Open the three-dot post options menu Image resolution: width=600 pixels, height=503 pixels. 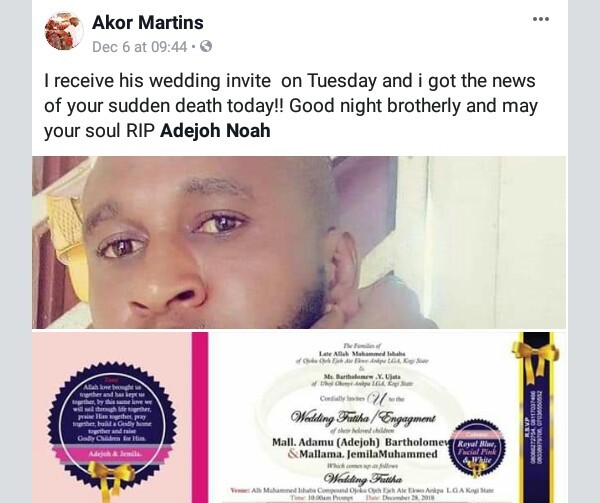(x=541, y=19)
